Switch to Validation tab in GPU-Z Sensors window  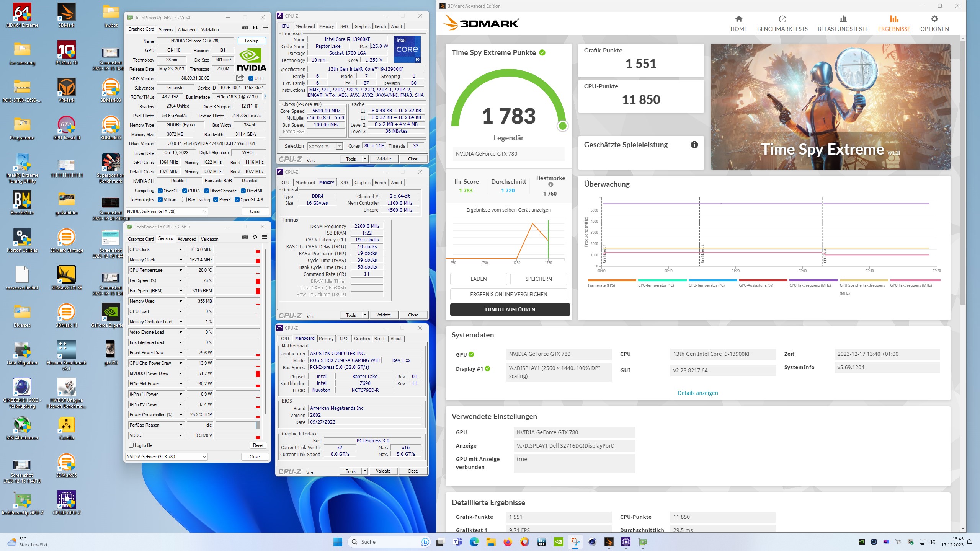[x=210, y=239]
